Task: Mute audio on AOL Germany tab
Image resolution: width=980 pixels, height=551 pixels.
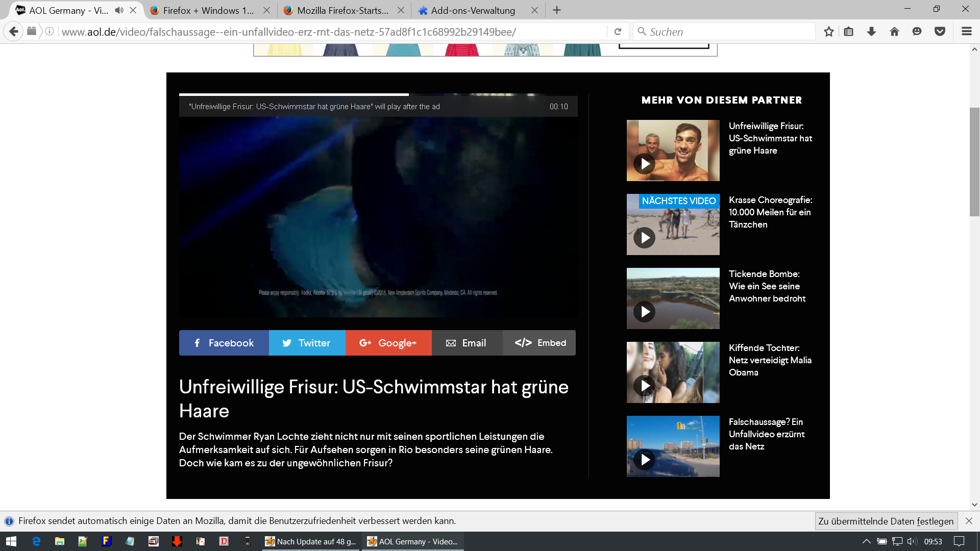Action: pyautogui.click(x=119, y=10)
